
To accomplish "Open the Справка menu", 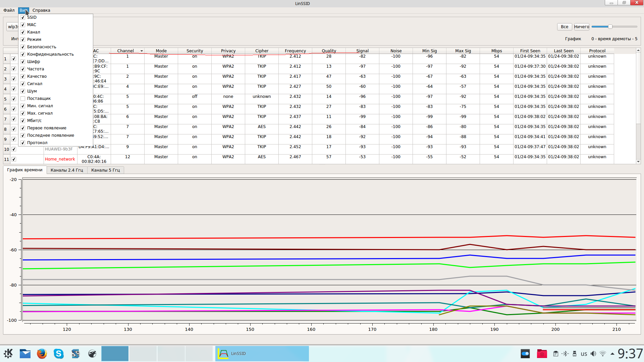I will pyautogui.click(x=41, y=10).
